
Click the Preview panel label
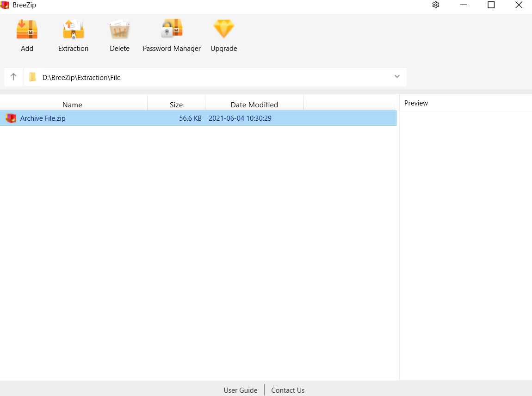[x=415, y=103]
